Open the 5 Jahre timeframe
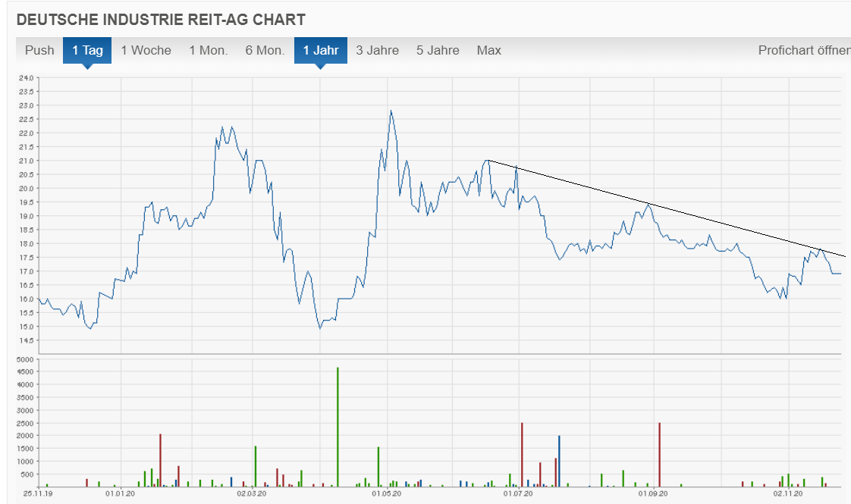This screenshot has width=851, height=504. click(438, 51)
